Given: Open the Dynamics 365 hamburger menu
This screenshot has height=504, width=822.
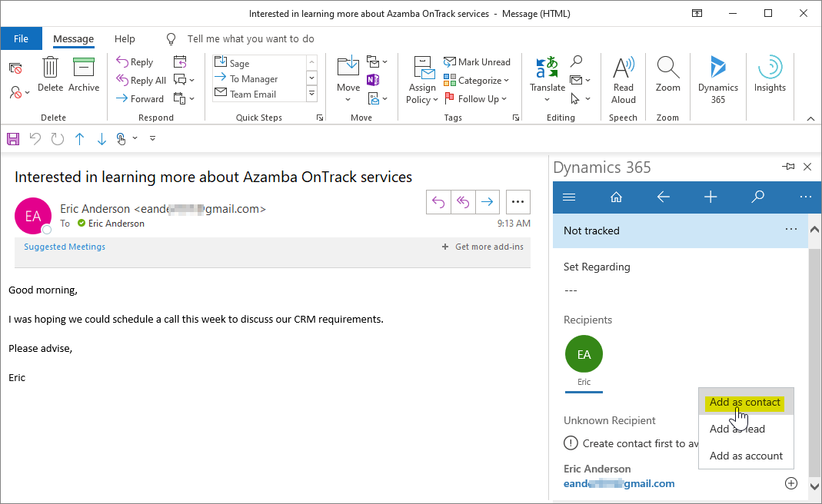Looking at the screenshot, I should 569,197.
